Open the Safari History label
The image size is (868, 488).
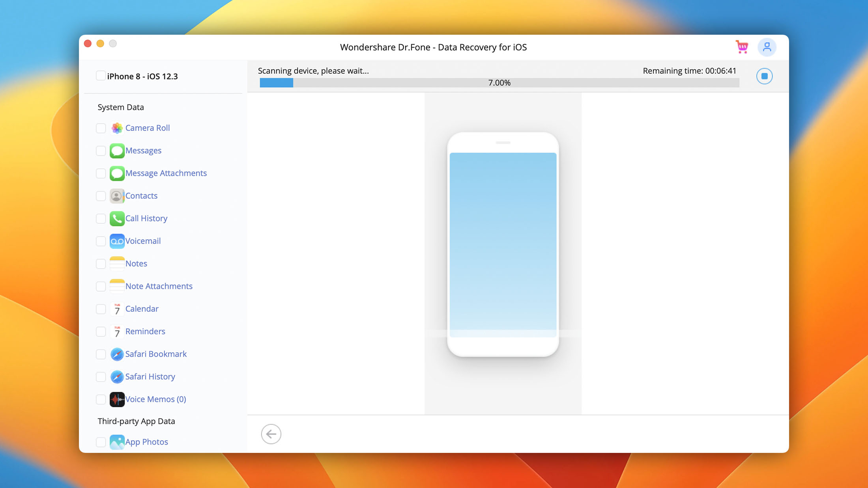150,376
